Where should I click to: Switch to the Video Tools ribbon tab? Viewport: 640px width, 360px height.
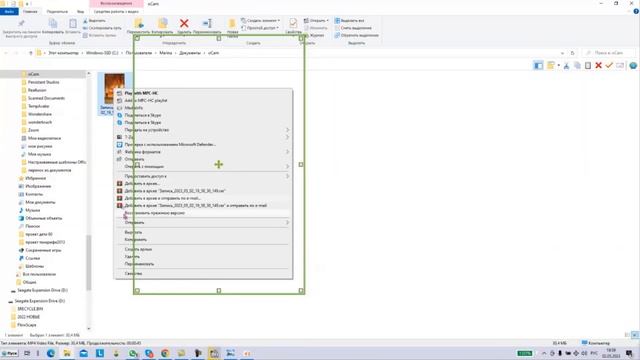click(x=116, y=11)
